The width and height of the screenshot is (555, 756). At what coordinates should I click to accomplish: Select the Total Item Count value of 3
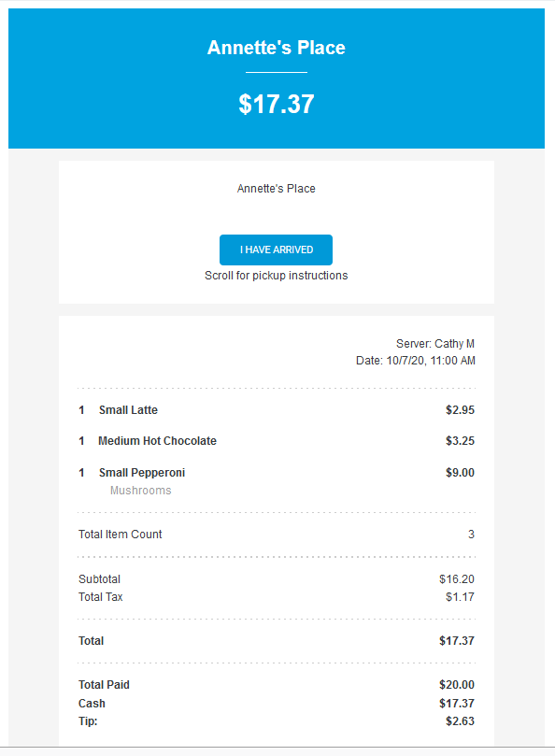471,534
